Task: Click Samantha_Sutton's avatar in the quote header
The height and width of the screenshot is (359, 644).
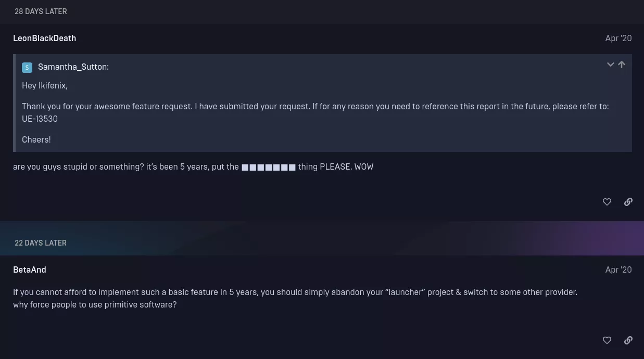Action: click(27, 67)
